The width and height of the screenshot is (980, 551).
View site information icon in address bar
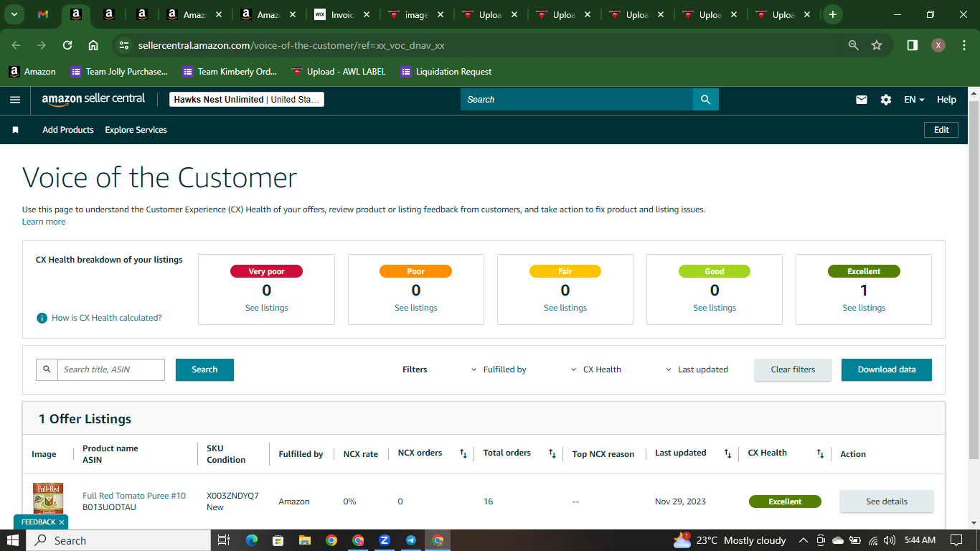coord(124,45)
